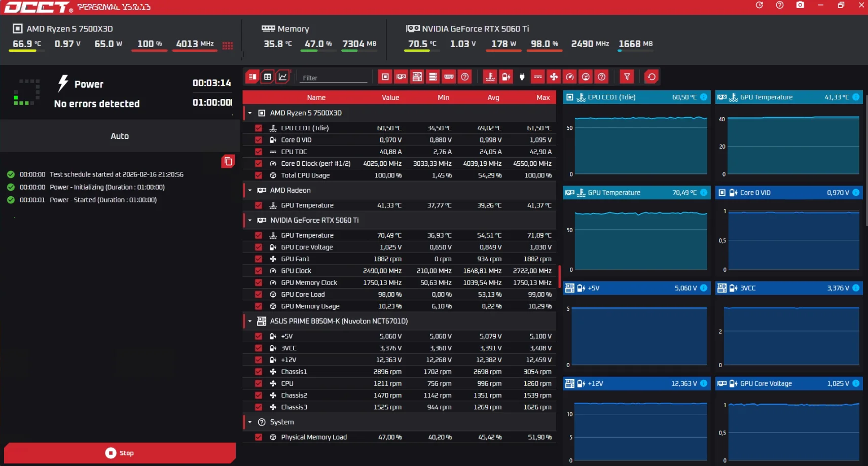Sort the table by the Value column
This screenshot has height=466, width=868.
tap(390, 97)
